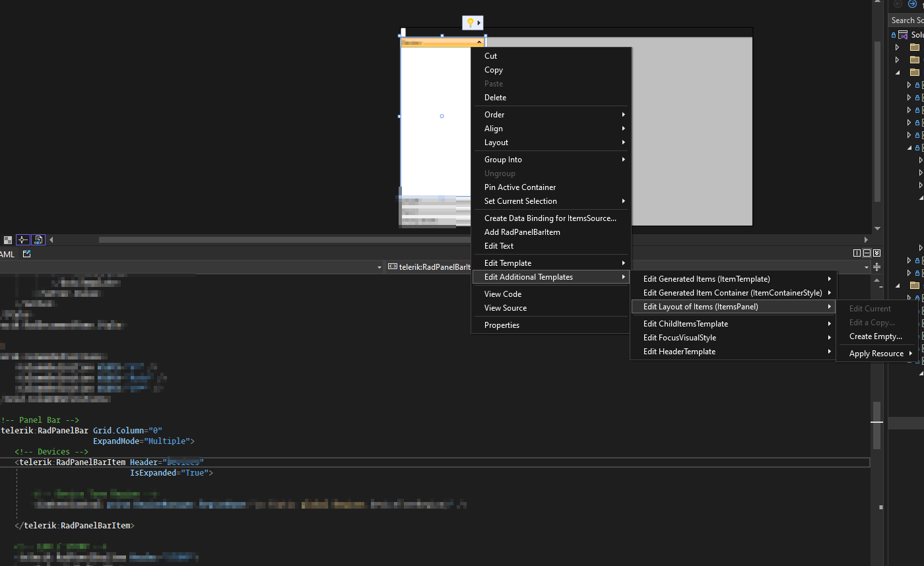
Task: Expand a collapsed project node in Solution Explorer
Action: [897, 46]
